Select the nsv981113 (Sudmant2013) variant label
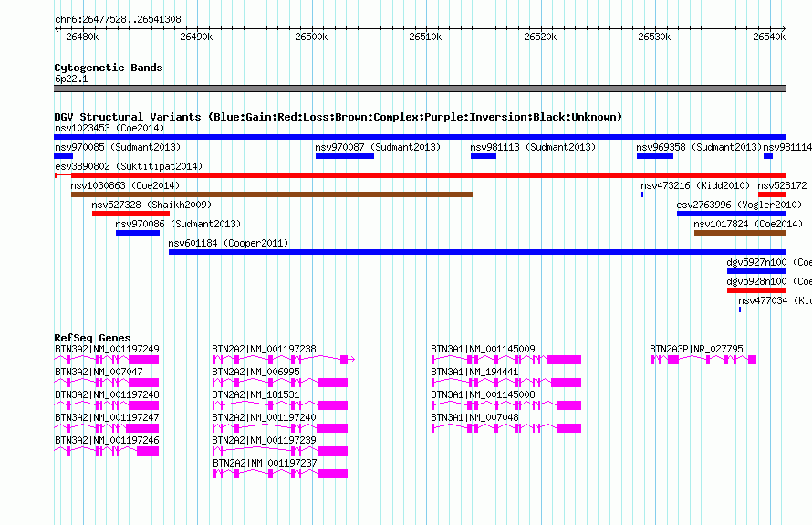The image size is (812, 525). [533, 147]
